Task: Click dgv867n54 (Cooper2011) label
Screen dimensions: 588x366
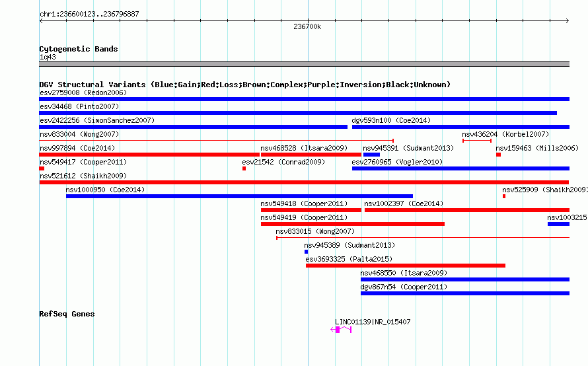Action: (404, 287)
